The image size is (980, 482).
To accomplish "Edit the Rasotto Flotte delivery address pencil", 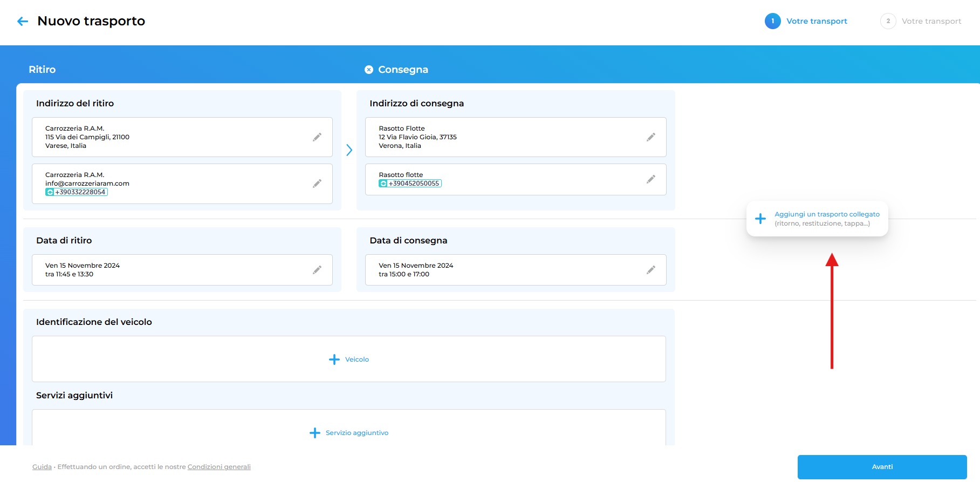I will (x=651, y=137).
